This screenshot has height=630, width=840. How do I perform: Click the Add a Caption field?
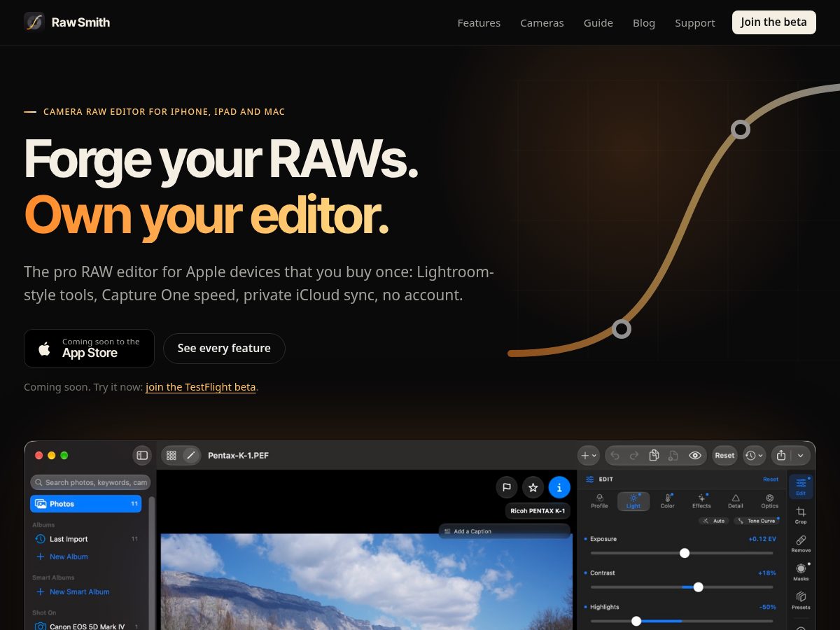(x=505, y=531)
